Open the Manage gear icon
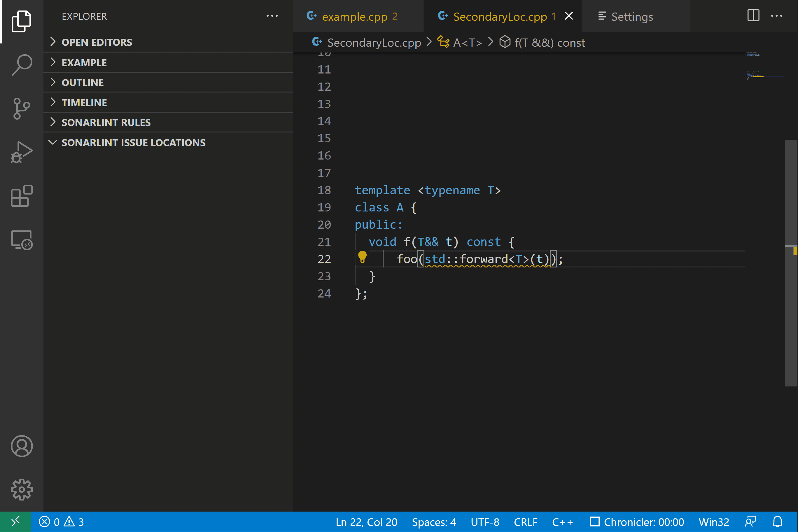Screen dimensions: 798x532 (21, 489)
